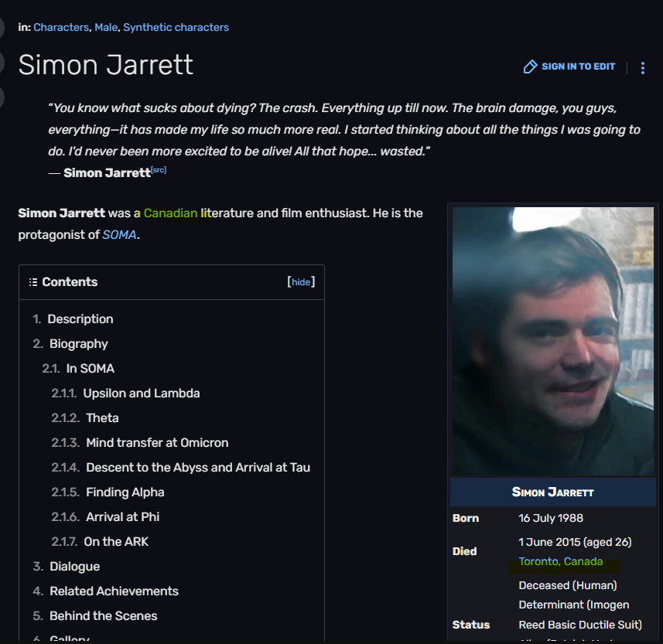Go to Finding Alpha section
Image resolution: width=663 pixels, height=644 pixels.
125,492
